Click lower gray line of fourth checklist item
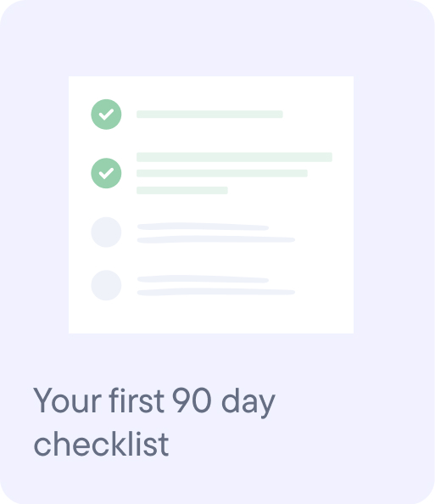Image resolution: width=435 pixels, height=504 pixels. coord(216,292)
